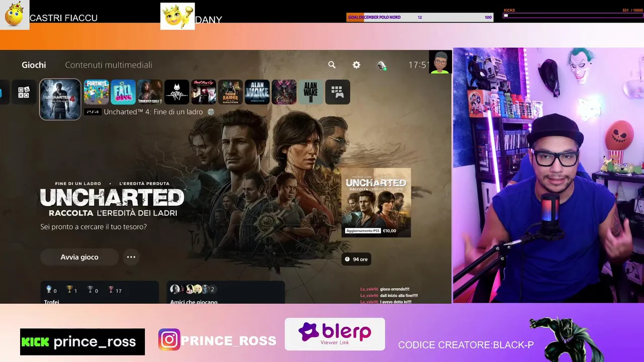This screenshot has width=644, height=362.
Task: Click the silver trophy count icon
Action: click(91, 290)
